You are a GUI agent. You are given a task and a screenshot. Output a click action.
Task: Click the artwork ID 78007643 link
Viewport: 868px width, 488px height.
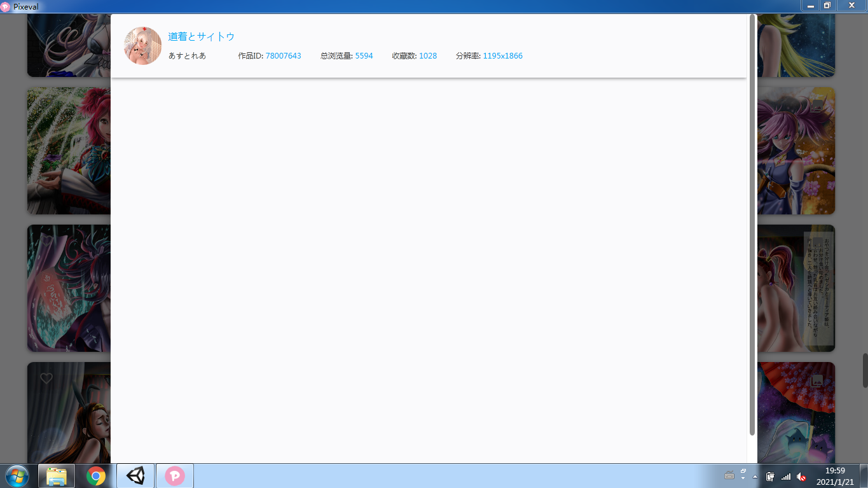284,55
